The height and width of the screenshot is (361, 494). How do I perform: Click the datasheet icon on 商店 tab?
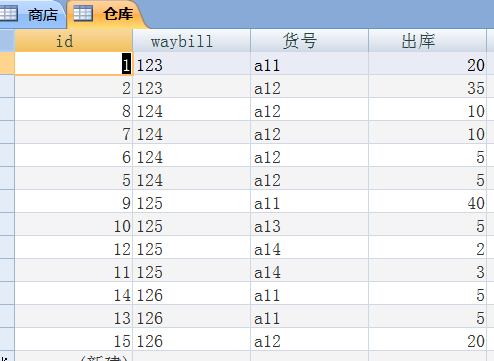pyautogui.click(x=9, y=13)
